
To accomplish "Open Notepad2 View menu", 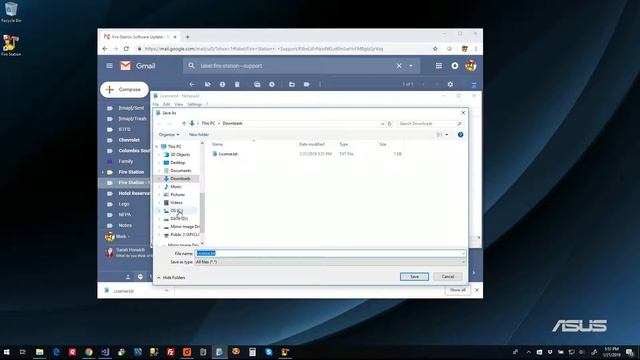I will click(x=178, y=104).
